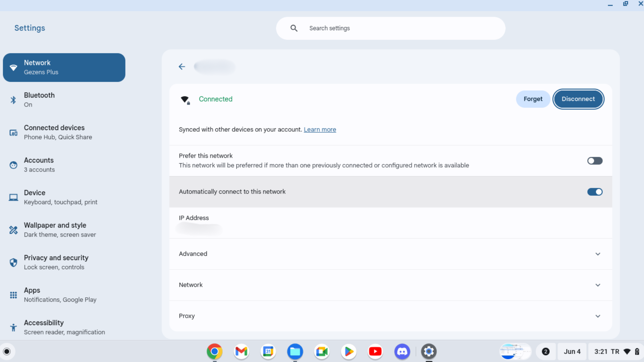The height and width of the screenshot is (362, 644).
Task: Click the IP Address label
Action: click(194, 218)
